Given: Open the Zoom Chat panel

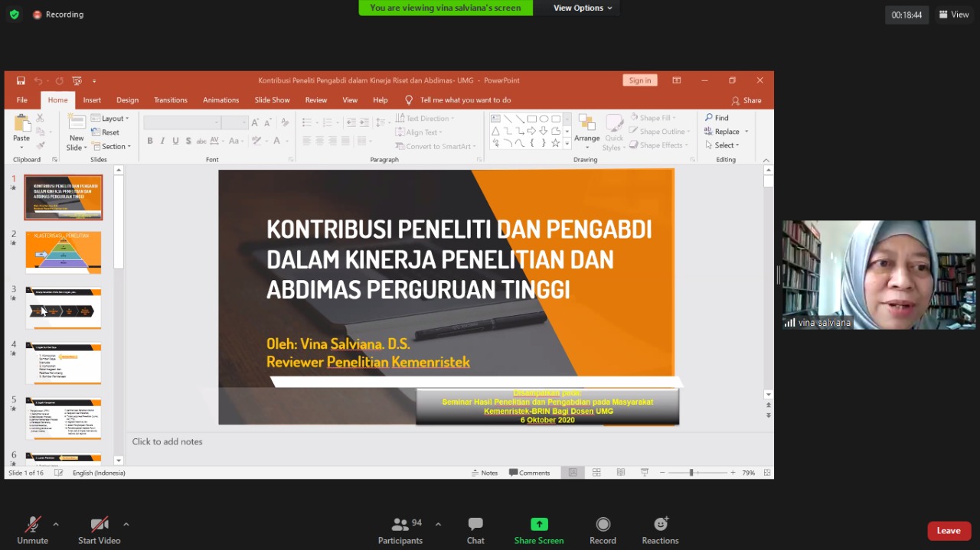Looking at the screenshot, I should (475, 529).
